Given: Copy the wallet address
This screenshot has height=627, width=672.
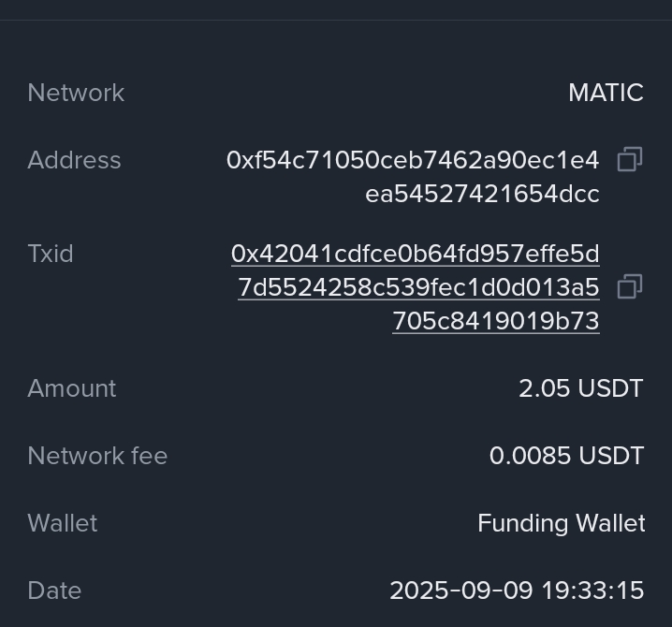Looking at the screenshot, I should 630,160.
